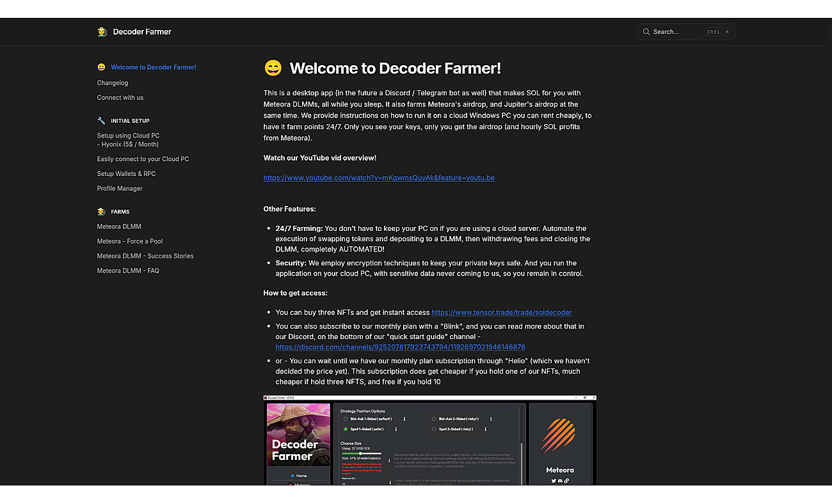Follow the YouTube video overview link

pyautogui.click(x=379, y=178)
